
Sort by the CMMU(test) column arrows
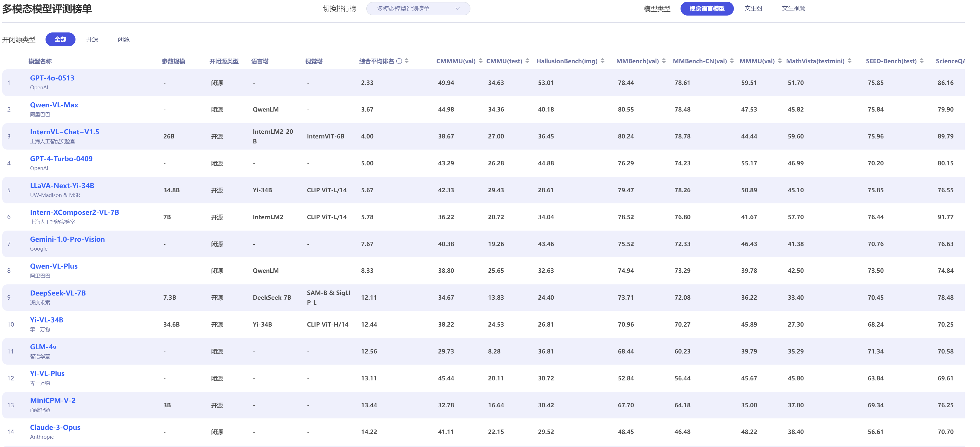[x=527, y=61]
